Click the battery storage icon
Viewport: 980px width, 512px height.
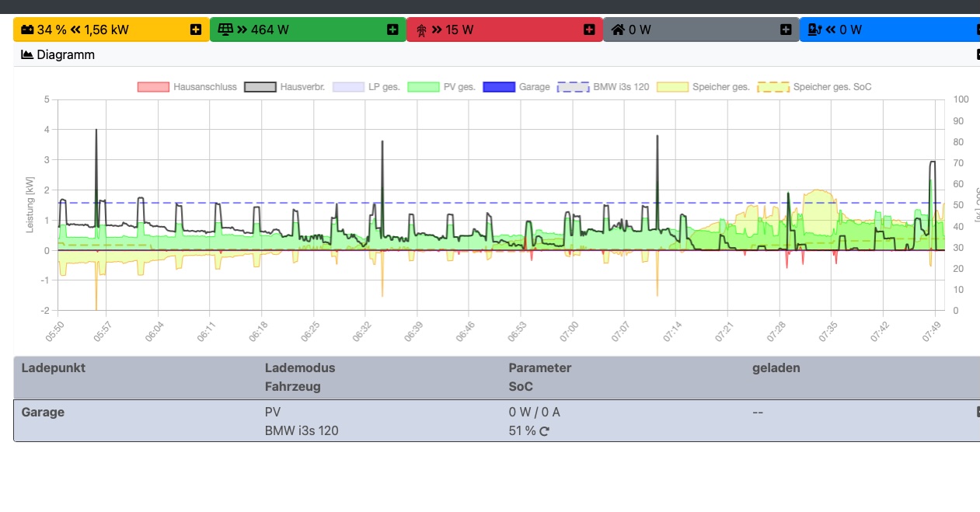click(27, 30)
